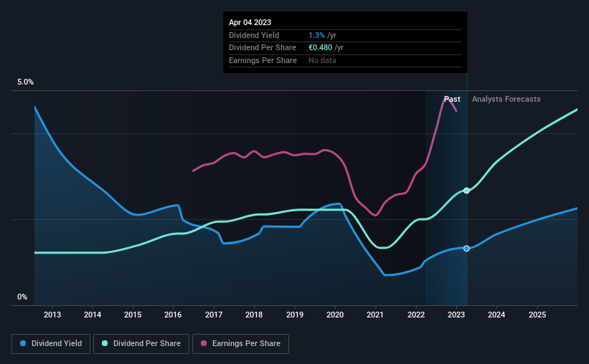
Task: Click the Past section label
Action: point(452,99)
